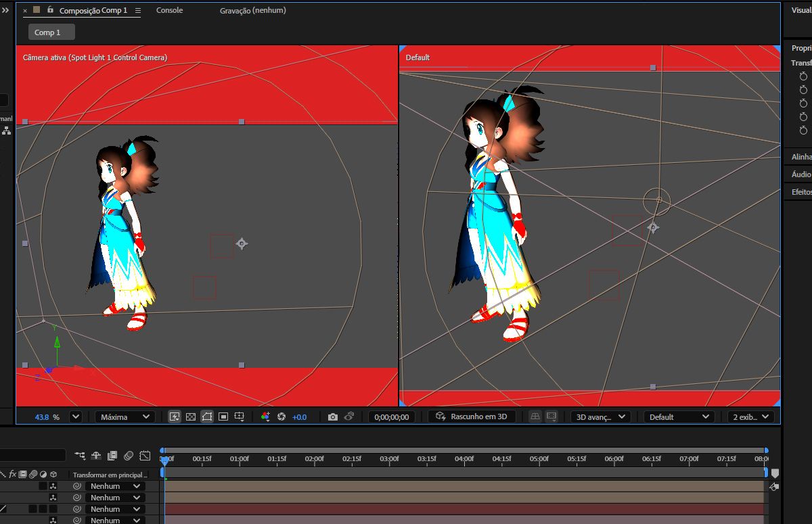Viewport: 812px width, 524px height.
Task: Switch to the Console tab
Action: [x=169, y=10]
